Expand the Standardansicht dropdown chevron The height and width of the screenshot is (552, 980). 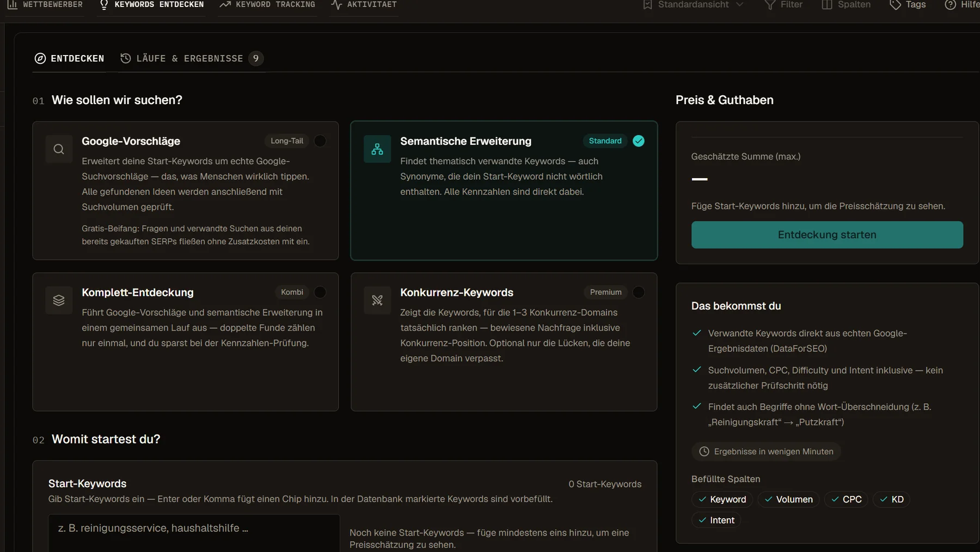click(x=739, y=4)
